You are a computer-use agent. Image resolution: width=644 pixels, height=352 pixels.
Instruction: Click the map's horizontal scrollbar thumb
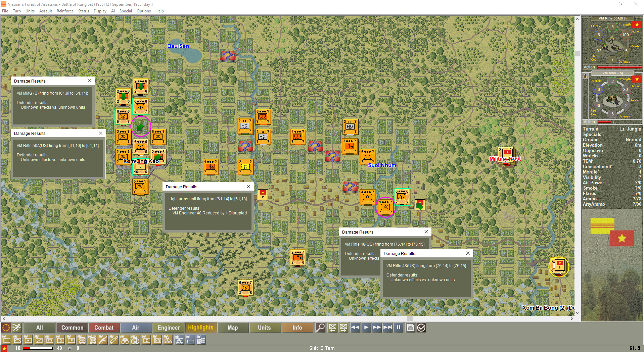coord(410,318)
